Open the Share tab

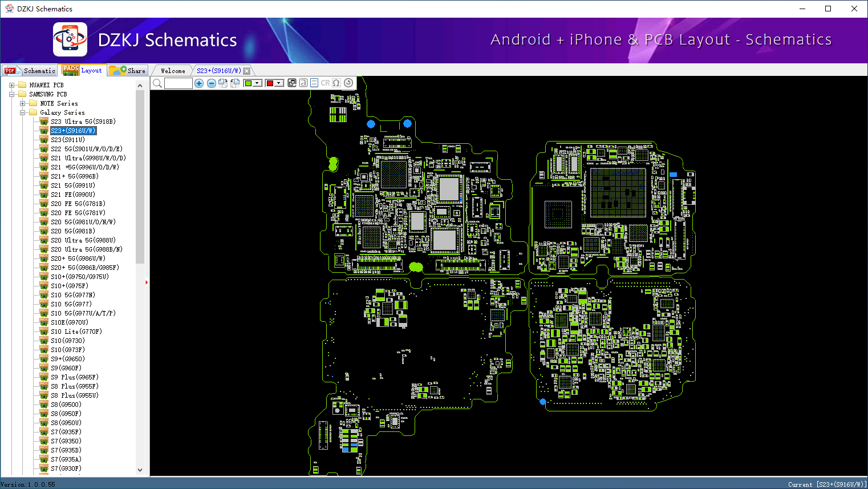pyautogui.click(x=128, y=71)
